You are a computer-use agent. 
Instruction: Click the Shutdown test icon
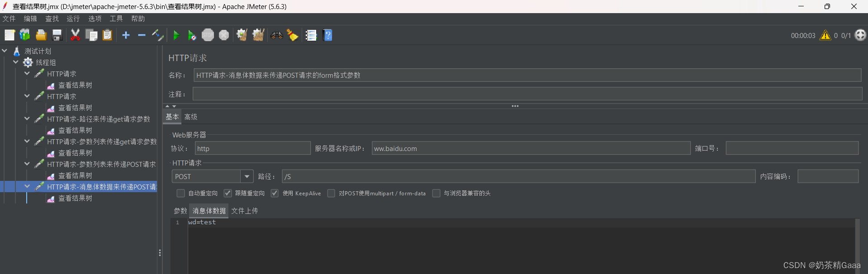[224, 35]
